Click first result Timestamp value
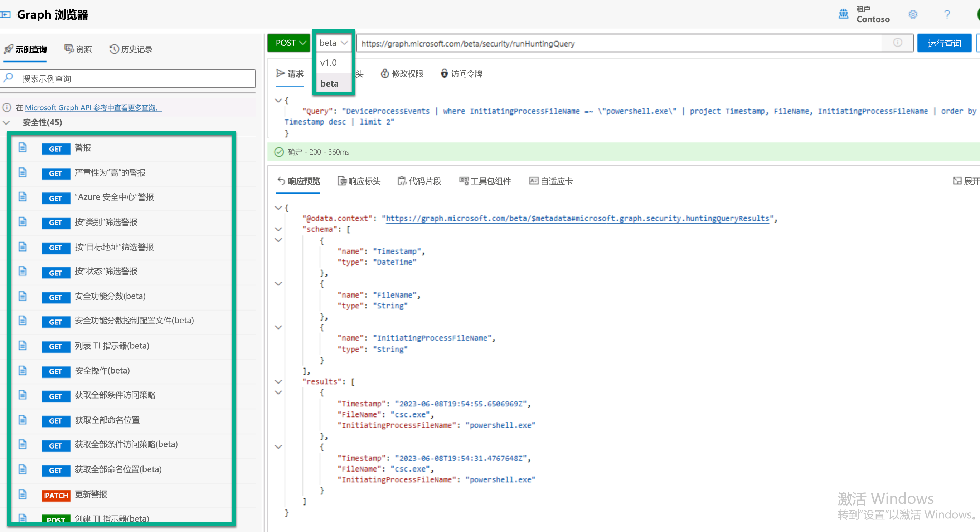The image size is (980, 532). point(461,404)
